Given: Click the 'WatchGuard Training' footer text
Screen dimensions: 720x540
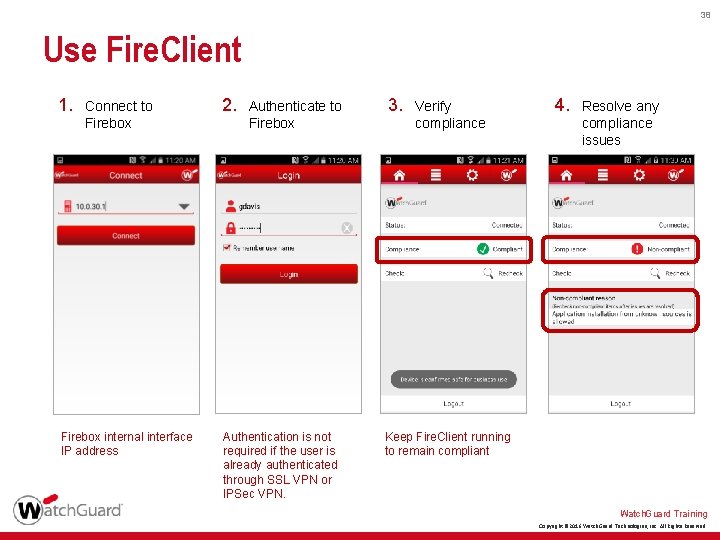Looking at the screenshot, I should tap(664, 513).
